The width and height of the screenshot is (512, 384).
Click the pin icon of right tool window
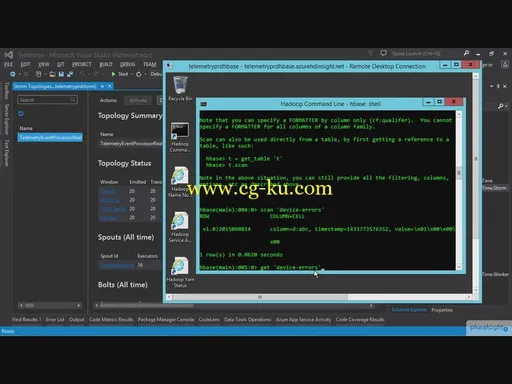point(498,86)
